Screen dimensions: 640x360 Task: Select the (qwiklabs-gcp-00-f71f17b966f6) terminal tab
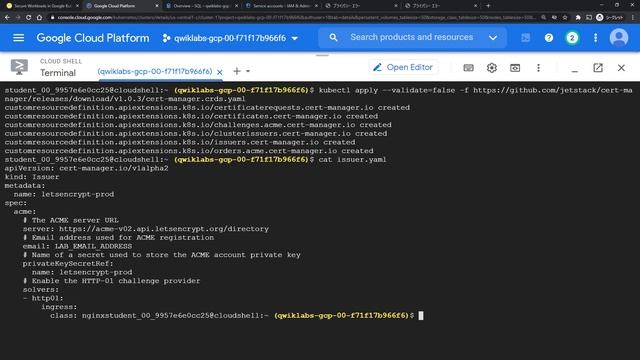click(155, 71)
